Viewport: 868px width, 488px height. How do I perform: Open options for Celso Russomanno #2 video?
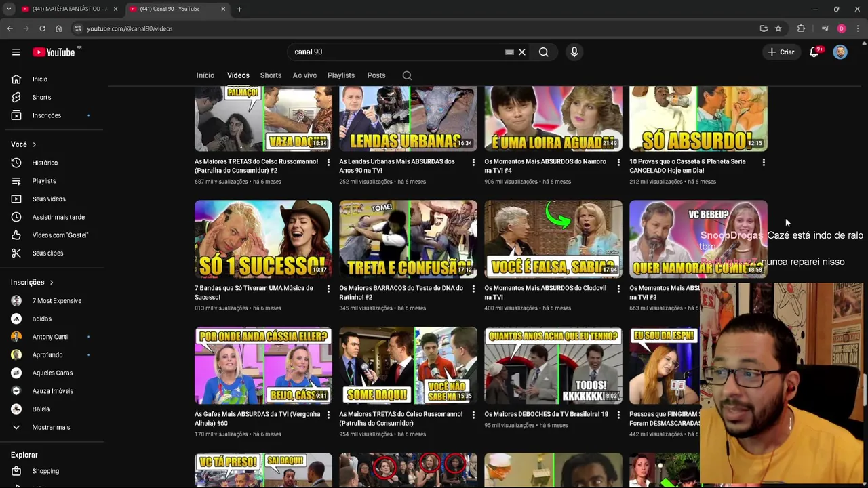[328, 163]
